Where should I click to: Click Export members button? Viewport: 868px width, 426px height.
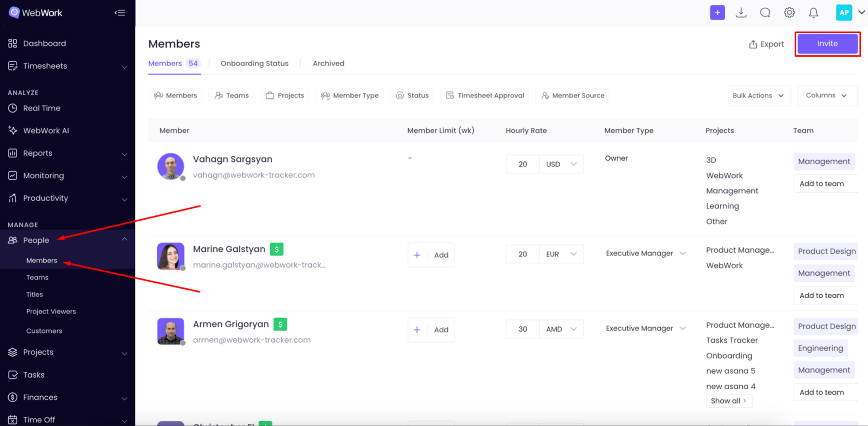[766, 44]
